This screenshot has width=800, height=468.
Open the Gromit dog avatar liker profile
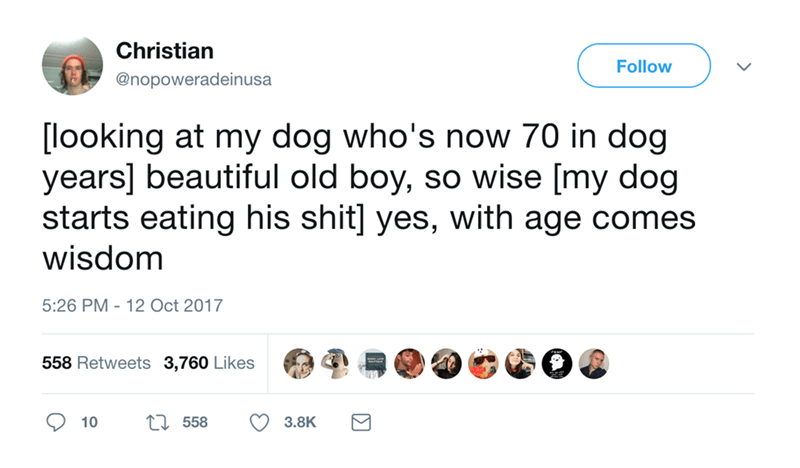pyautogui.click(x=336, y=363)
